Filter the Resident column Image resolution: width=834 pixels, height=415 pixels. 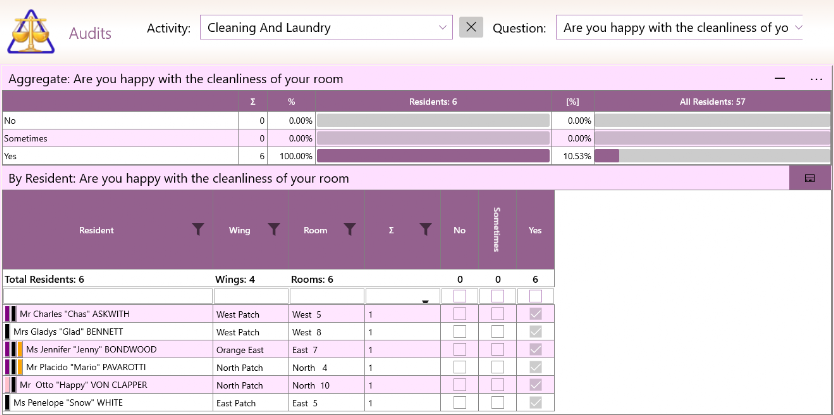point(198,229)
